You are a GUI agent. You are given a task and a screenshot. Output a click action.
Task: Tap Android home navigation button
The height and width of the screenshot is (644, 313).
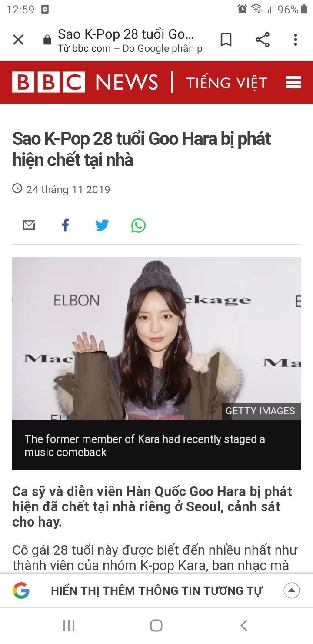[156, 626]
